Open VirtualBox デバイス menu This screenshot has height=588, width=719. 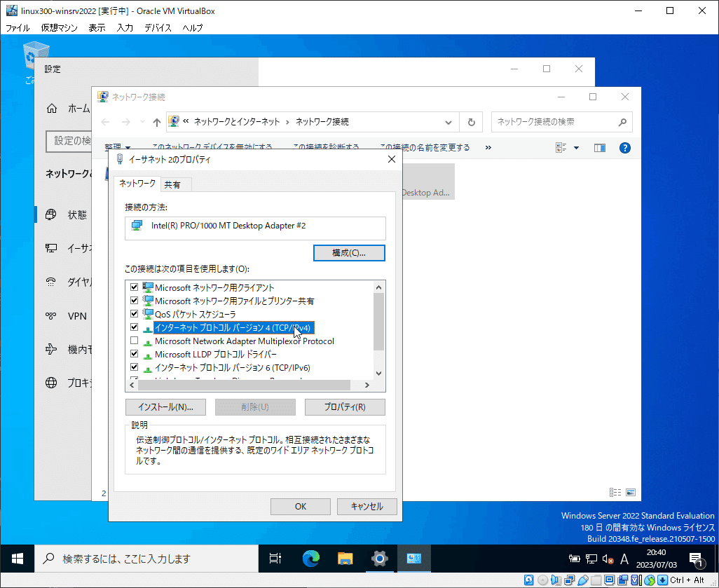pos(158,28)
